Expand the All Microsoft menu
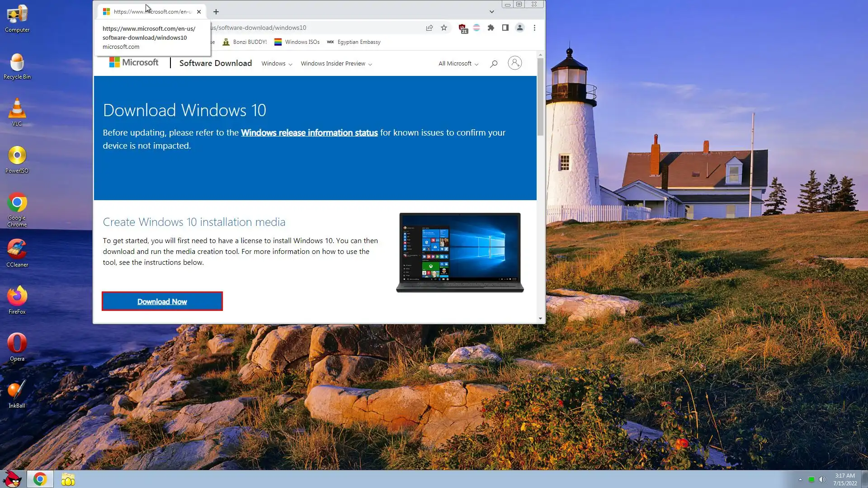 click(458, 64)
